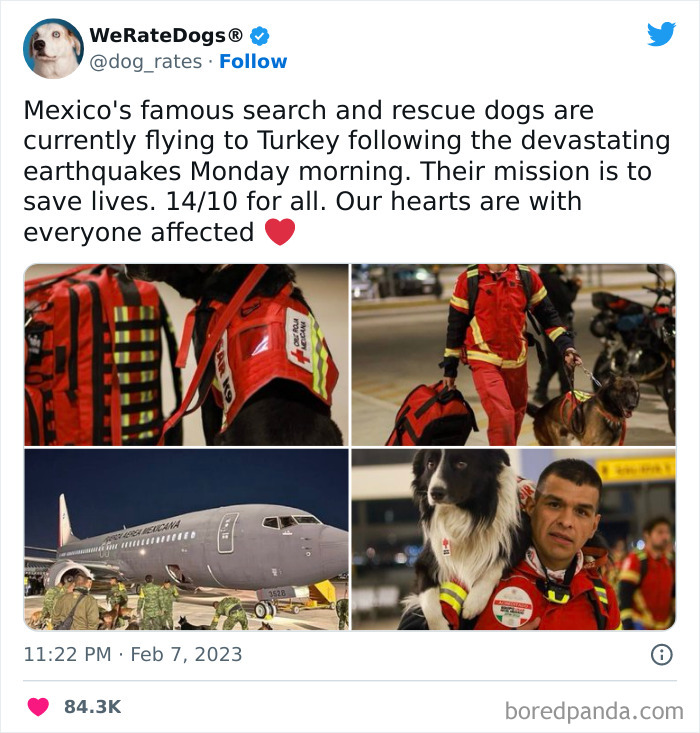
Task: Click the Twitter bird logo
Action: click(x=661, y=34)
